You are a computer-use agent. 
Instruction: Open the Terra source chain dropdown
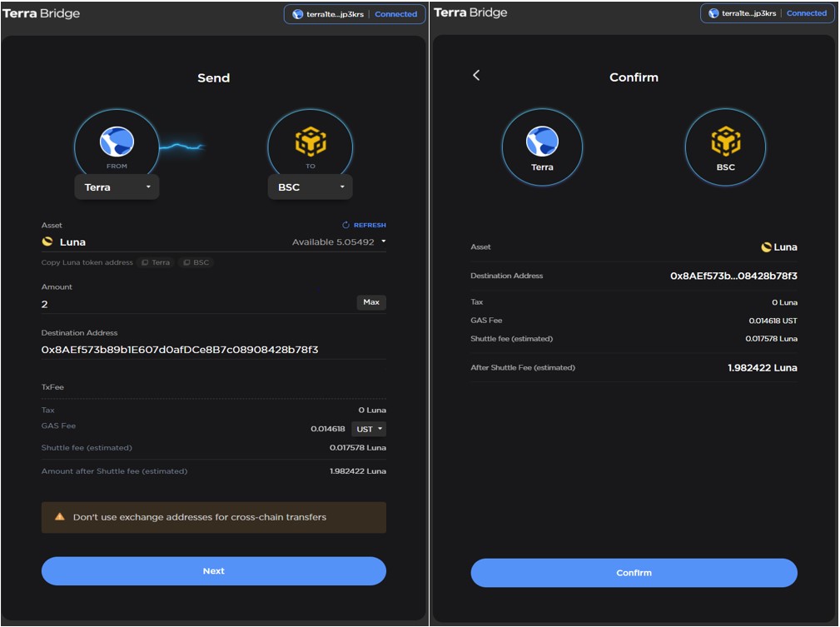117,187
